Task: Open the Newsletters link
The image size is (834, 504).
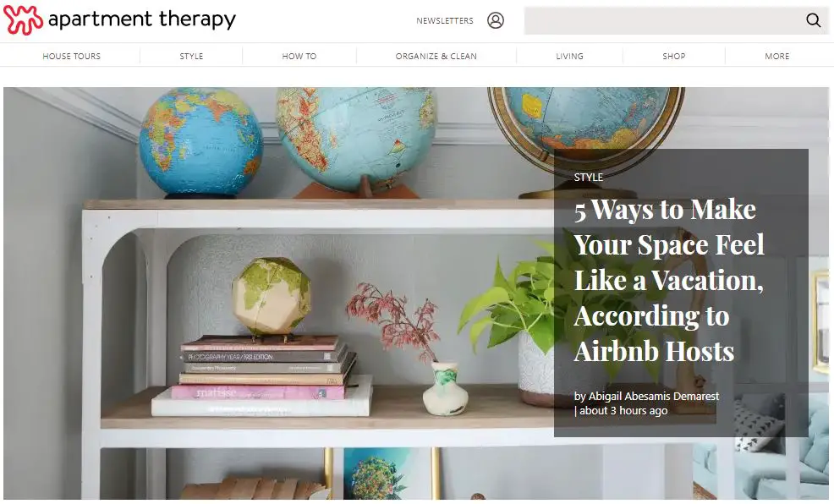Action: (445, 21)
